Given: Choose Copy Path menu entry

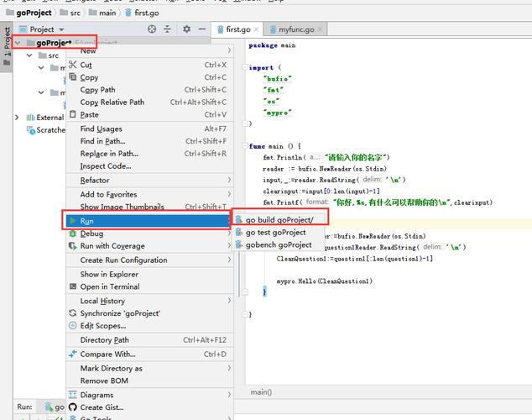Looking at the screenshot, I should coord(149,90).
